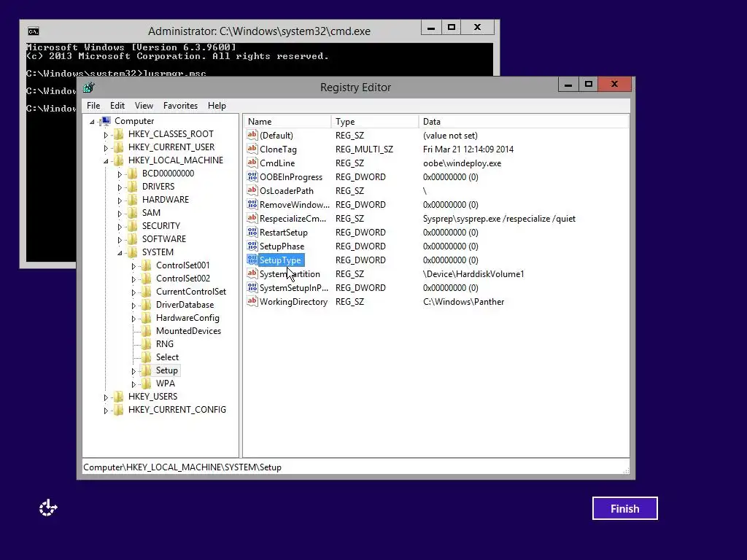Click the HKEY_CLASSES_ROOT folder icon
Viewport: 747px width, 560px height.
(x=119, y=134)
